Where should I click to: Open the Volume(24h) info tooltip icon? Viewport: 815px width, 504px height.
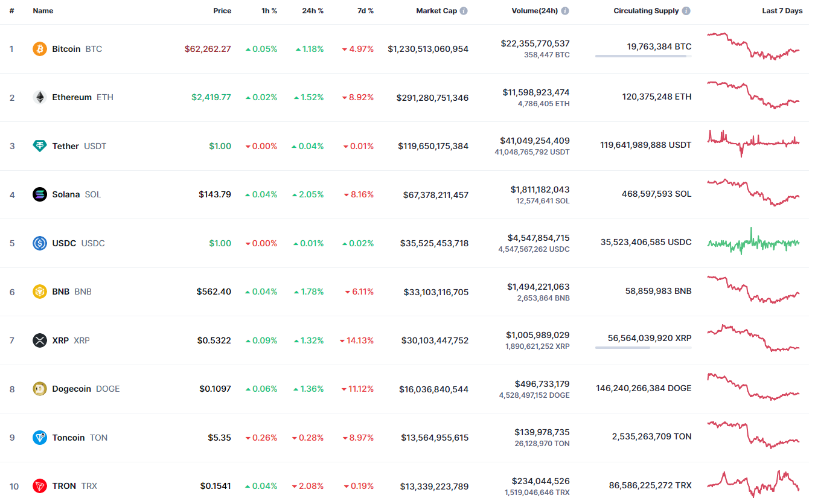(565, 11)
